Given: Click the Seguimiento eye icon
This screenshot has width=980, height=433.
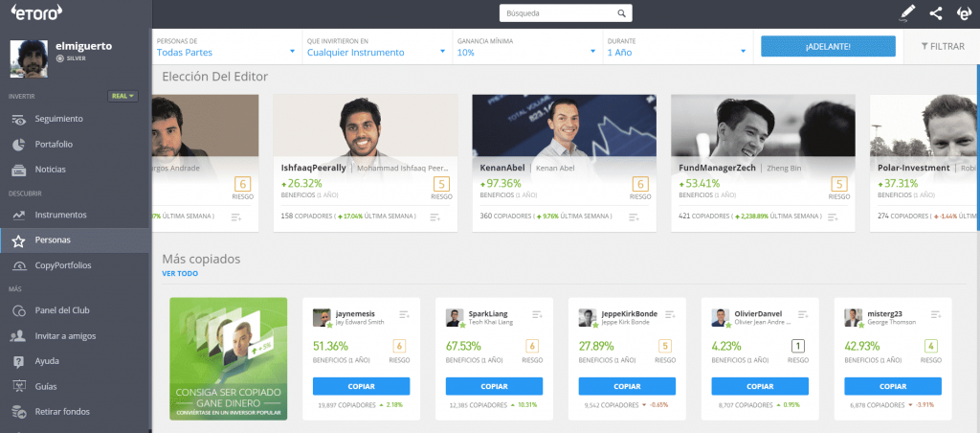Looking at the screenshot, I should tap(19, 119).
